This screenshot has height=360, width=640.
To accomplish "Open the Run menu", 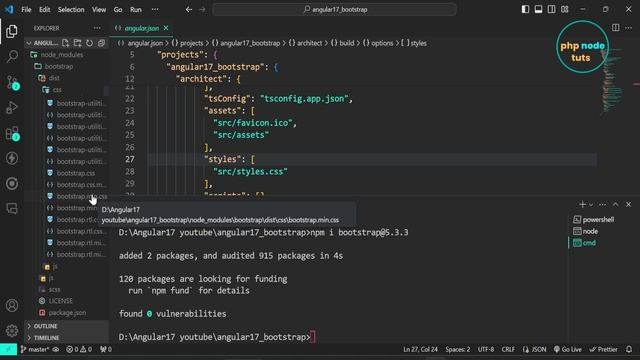I will click(x=136, y=9).
